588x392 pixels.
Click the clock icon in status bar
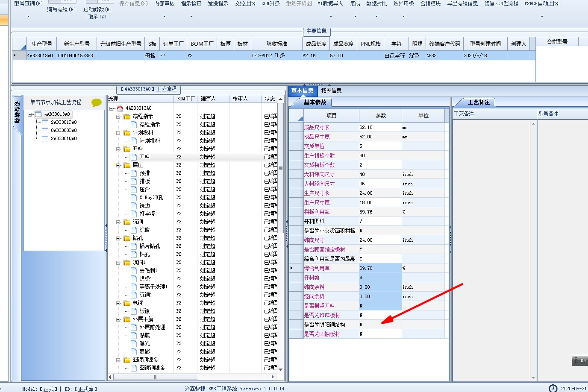pyautogui.click(x=553, y=388)
